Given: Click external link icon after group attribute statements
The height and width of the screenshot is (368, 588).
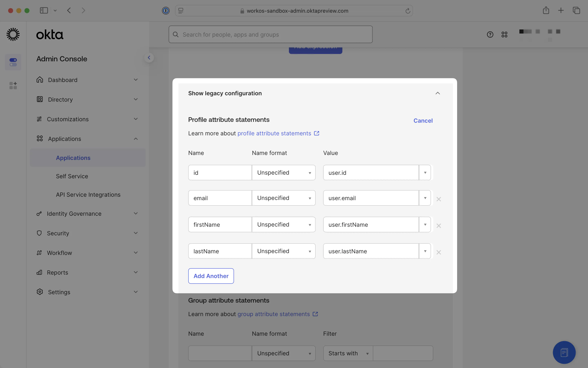Looking at the screenshot, I should coord(315,314).
